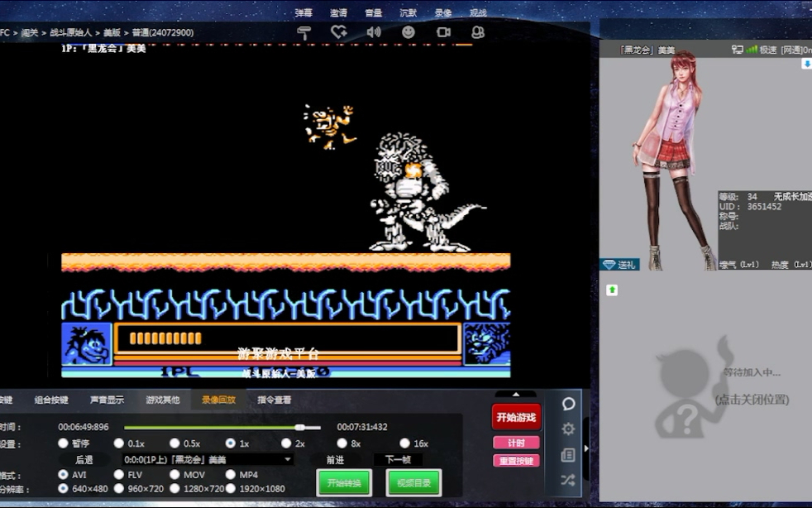The height and width of the screenshot is (508, 812).
Task: Open the 0:0:0(1P上) player dropdown
Action: coord(208,459)
